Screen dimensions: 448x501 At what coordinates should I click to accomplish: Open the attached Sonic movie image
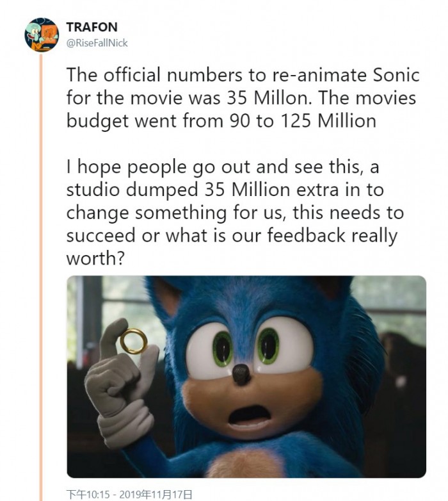click(x=246, y=377)
